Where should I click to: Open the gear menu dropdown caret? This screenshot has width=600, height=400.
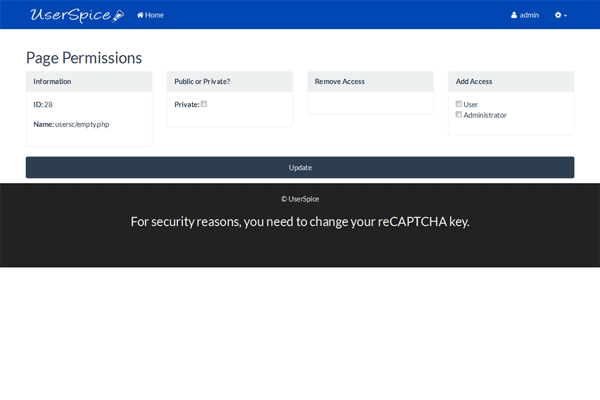point(566,16)
